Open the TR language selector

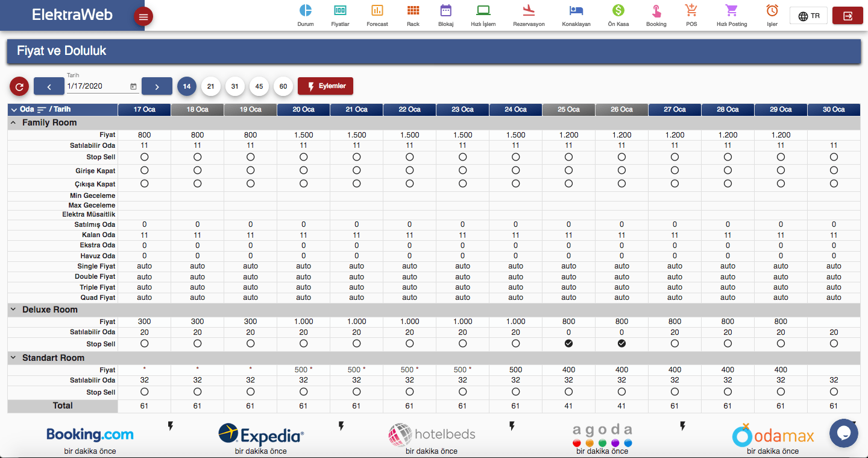(x=808, y=16)
